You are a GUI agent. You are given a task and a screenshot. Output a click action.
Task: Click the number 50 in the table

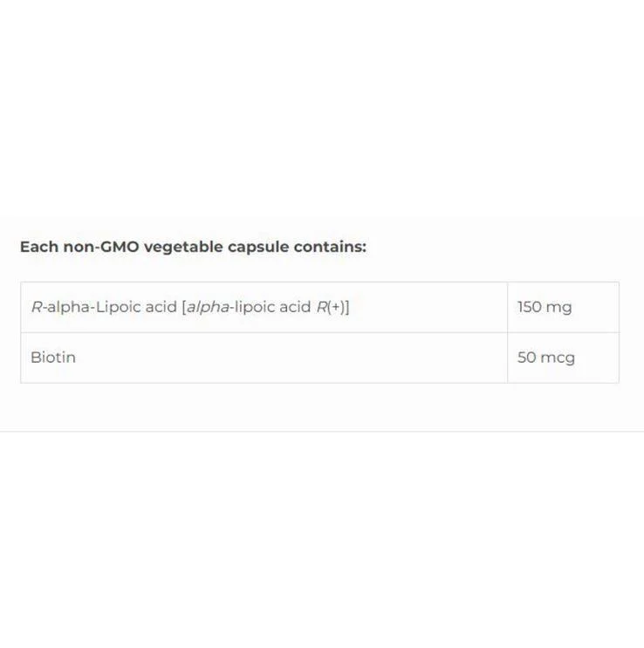[x=527, y=358]
